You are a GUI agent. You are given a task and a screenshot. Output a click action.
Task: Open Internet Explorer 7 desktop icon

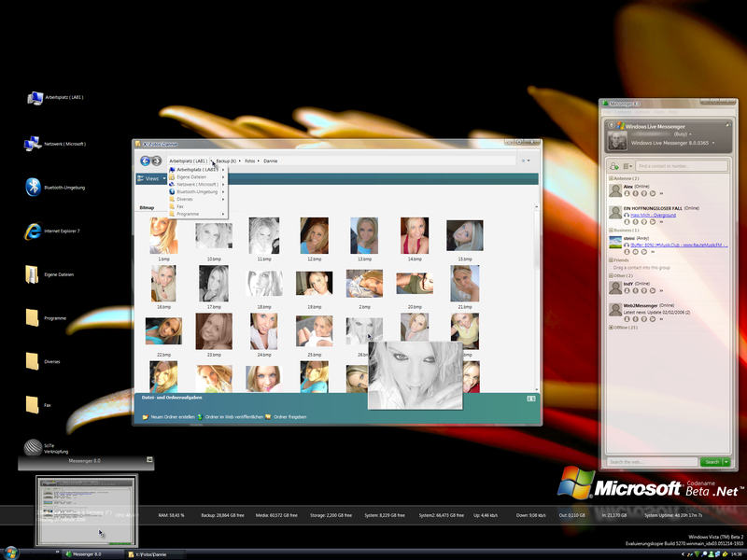pyautogui.click(x=34, y=231)
